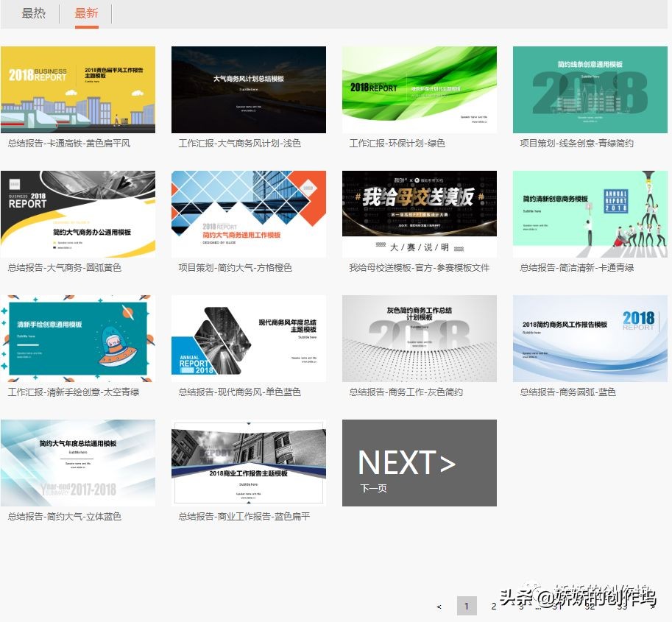Screen dimensions: 672x622
Task: Go to page 2 in pagination
Action: (493, 606)
